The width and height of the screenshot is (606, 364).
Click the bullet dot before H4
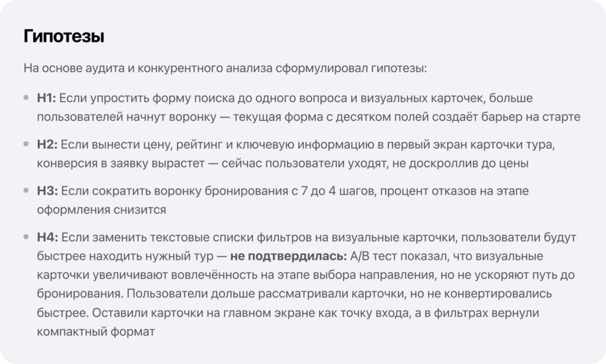26,237
